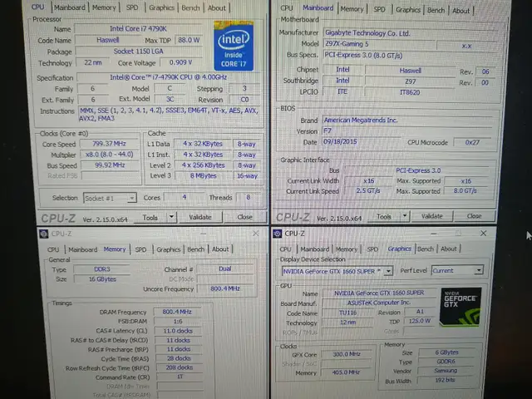This screenshot has height=399, width=532.
Task: Select SPD tab in processor window
Action: point(132,7)
